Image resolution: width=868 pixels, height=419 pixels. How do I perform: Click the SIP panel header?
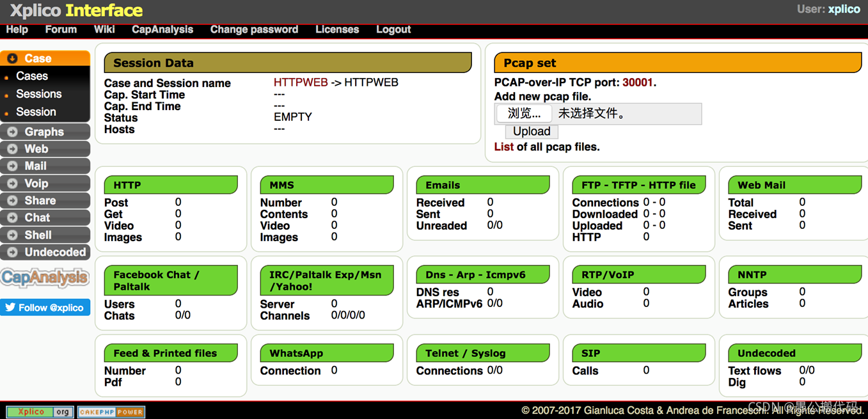639,353
